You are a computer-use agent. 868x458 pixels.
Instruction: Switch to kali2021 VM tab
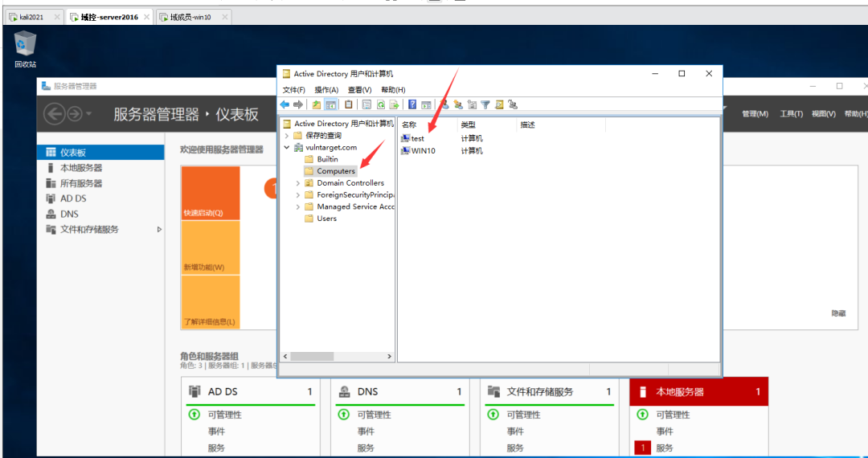(x=31, y=17)
